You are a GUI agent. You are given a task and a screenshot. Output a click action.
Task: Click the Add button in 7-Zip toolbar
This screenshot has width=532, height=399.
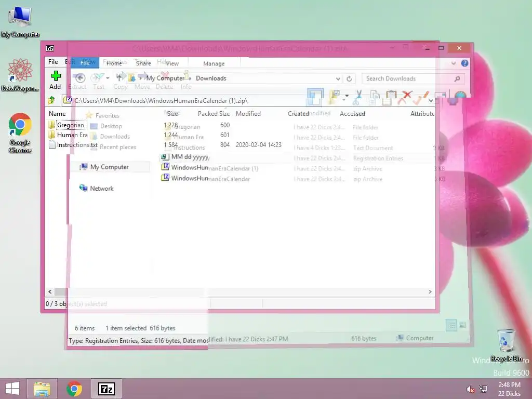click(x=55, y=80)
